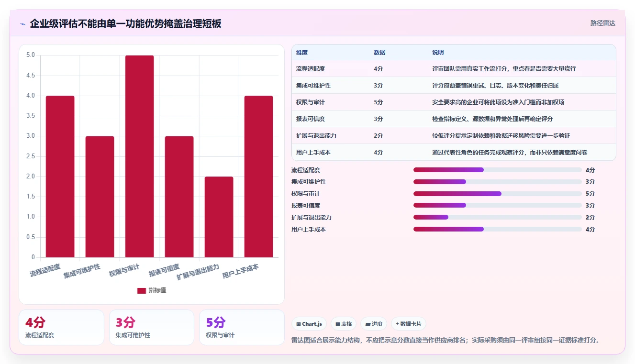Open the 4分 流程适配度 data card
This screenshot has height=364, width=635.
click(x=61, y=327)
